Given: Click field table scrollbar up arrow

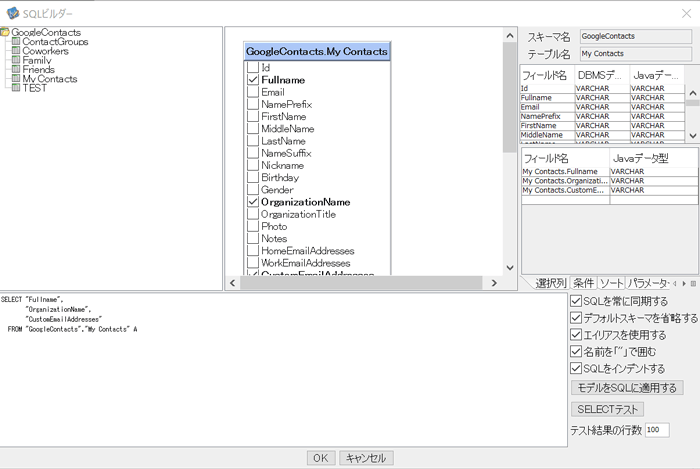Looking at the screenshot, I should coord(692,93).
